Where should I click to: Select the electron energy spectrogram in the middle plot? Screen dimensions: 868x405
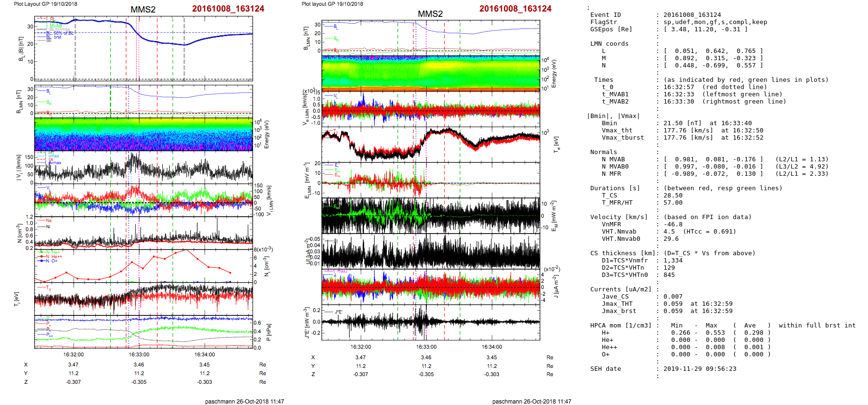pyautogui.click(x=431, y=73)
